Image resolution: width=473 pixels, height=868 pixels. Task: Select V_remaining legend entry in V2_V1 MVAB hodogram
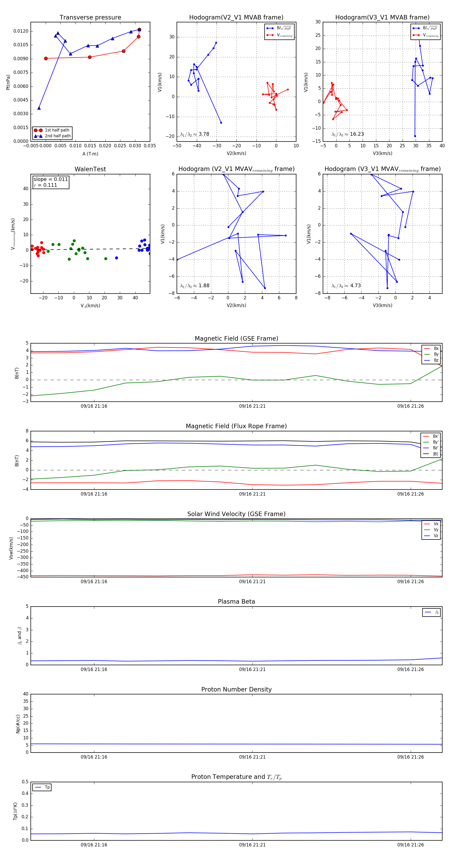pyautogui.click(x=279, y=35)
